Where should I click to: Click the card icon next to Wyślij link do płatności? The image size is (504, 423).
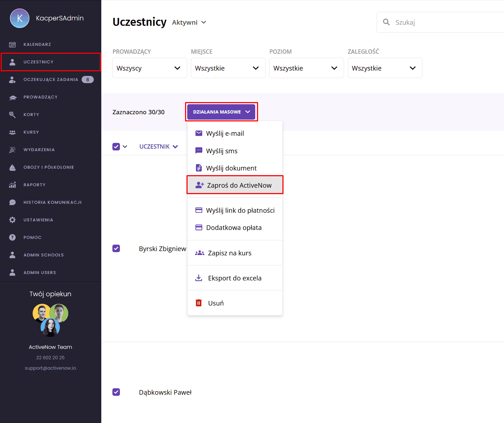click(x=199, y=210)
